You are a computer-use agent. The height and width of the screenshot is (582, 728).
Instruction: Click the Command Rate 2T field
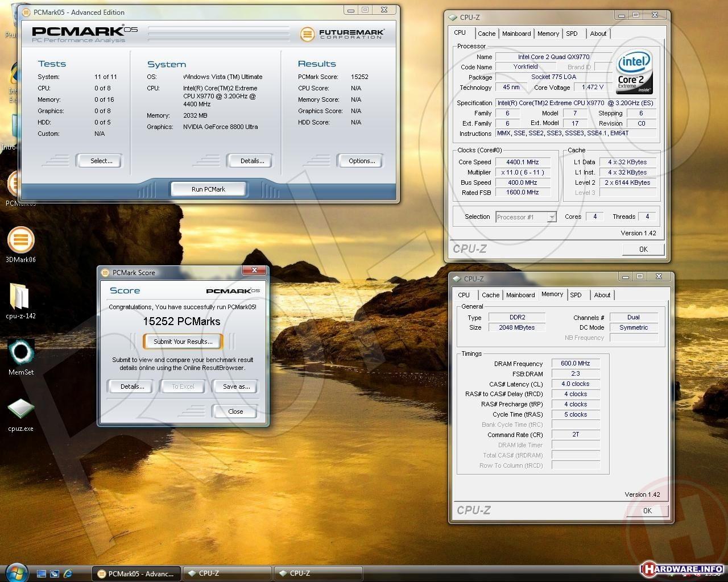575,434
